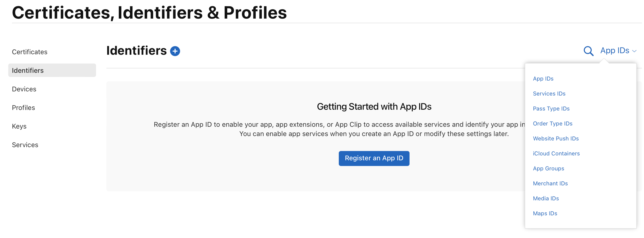The width and height of the screenshot is (644, 238).
Task: Select Media IDs in the filter menu
Action: [546, 199]
